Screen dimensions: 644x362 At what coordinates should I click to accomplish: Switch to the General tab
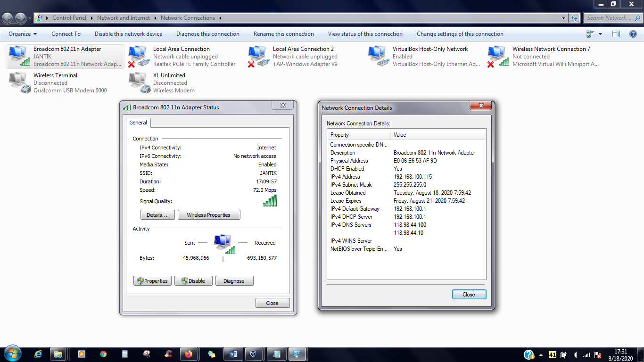point(138,123)
